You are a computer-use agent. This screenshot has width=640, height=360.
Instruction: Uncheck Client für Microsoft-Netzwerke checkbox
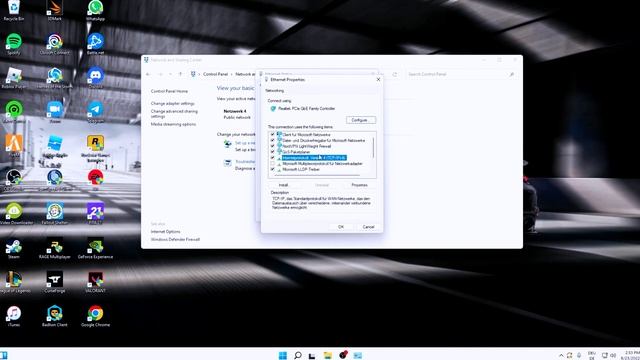coord(272,134)
